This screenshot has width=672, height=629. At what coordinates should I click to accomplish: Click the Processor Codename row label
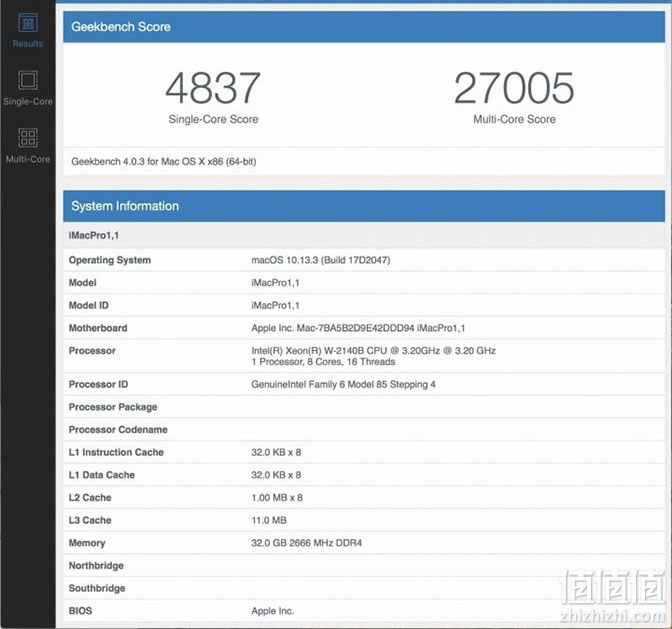[x=118, y=430]
